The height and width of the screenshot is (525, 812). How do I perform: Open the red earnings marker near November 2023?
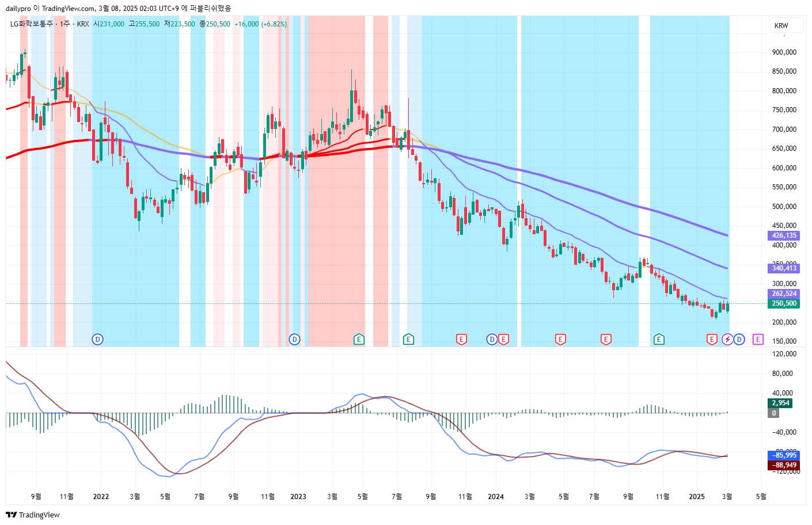click(x=461, y=340)
